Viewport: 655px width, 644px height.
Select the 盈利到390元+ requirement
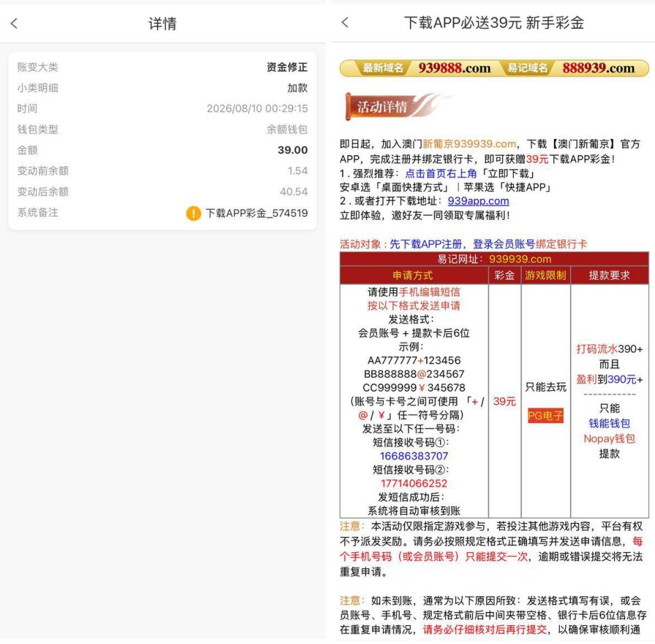click(610, 380)
